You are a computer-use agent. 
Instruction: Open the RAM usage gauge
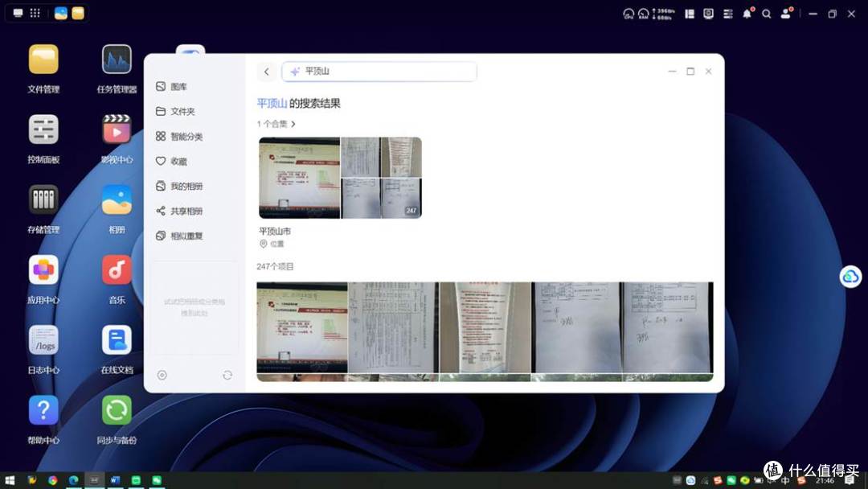(643, 14)
